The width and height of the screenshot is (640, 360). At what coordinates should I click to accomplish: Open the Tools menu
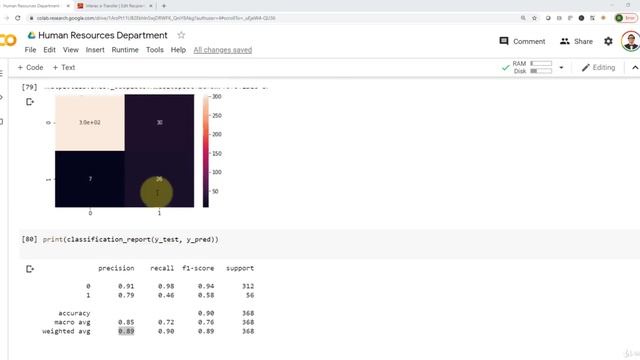coord(155,50)
